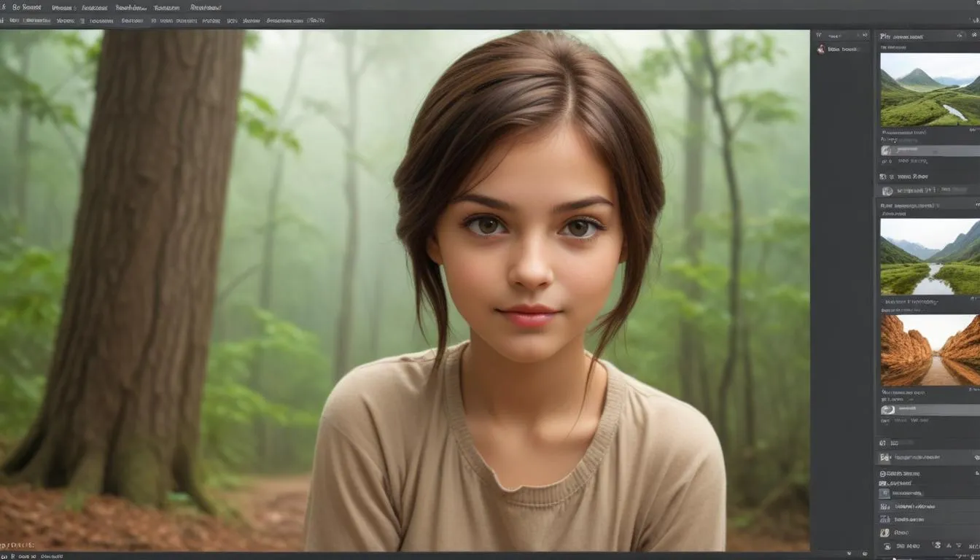Click the small avatar icon in left panel
Viewport: 980px width, 560px height.
click(822, 50)
